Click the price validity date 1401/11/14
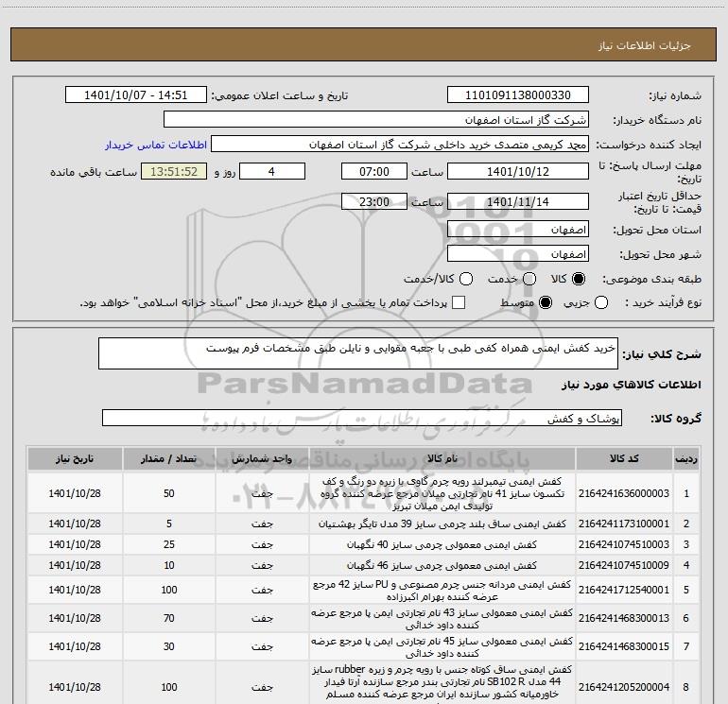Image resolution: width=728 pixels, height=704 pixels. point(518,201)
